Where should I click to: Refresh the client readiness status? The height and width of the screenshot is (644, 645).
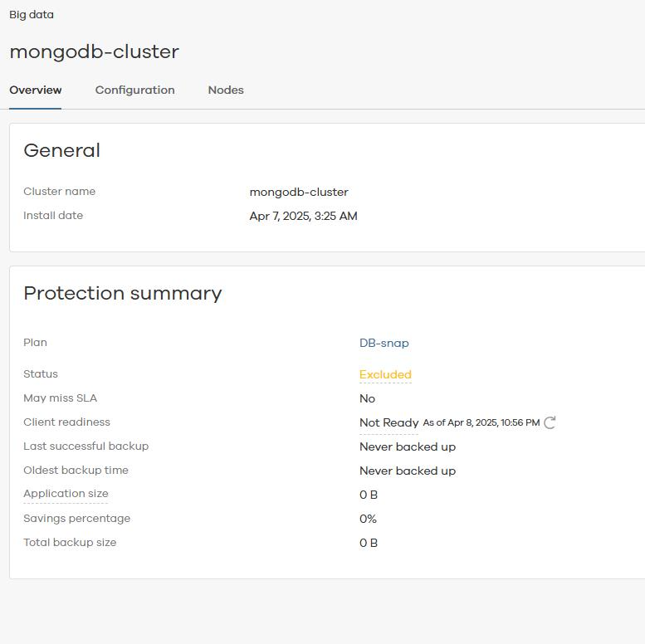(550, 422)
